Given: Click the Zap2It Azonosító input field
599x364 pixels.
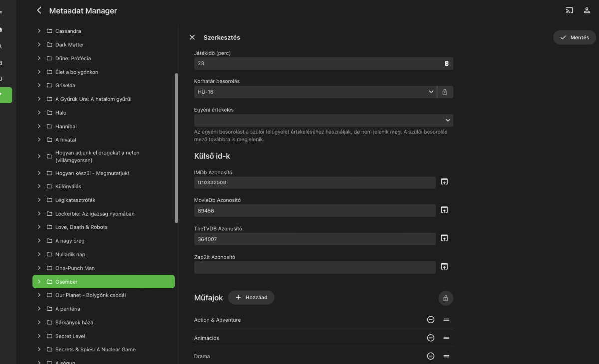Looking at the screenshot, I should (x=314, y=268).
